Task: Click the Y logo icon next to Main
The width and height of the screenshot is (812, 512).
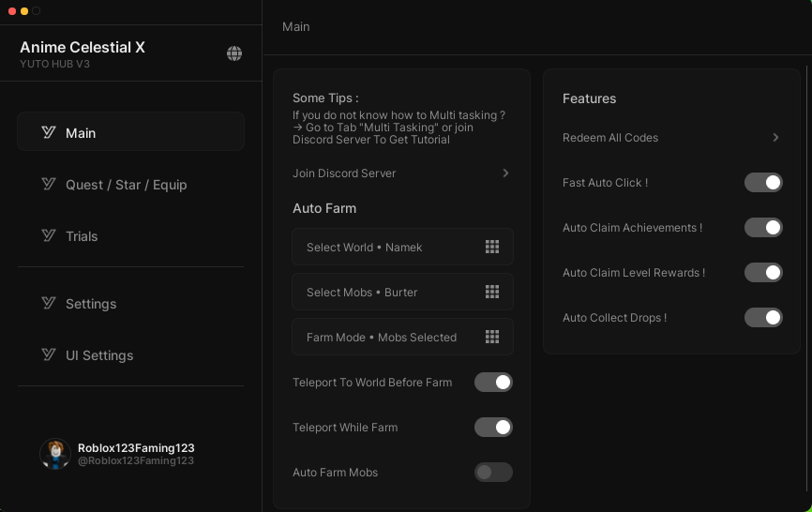Action: [49, 132]
